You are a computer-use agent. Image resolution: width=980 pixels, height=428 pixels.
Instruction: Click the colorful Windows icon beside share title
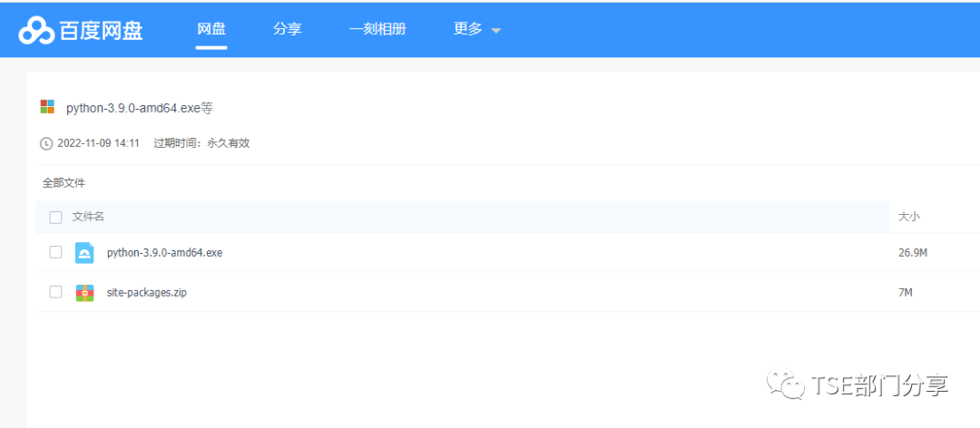coord(47,107)
